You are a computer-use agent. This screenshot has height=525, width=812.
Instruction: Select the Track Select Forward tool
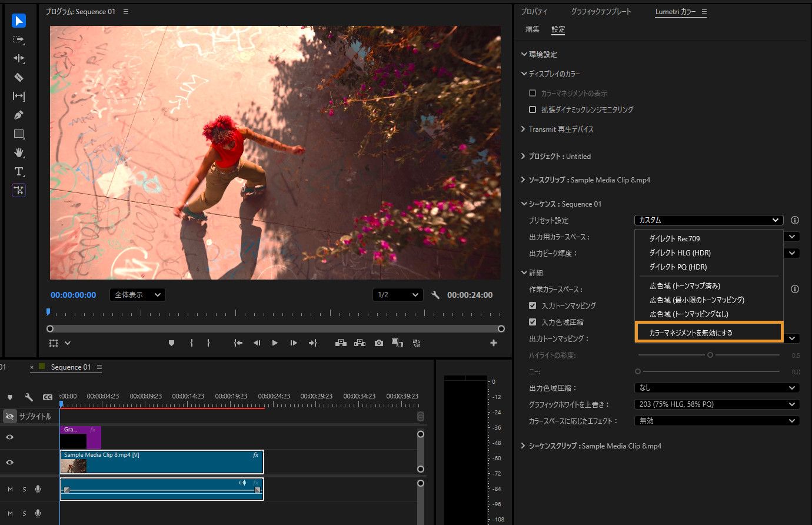click(x=19, y=39)
